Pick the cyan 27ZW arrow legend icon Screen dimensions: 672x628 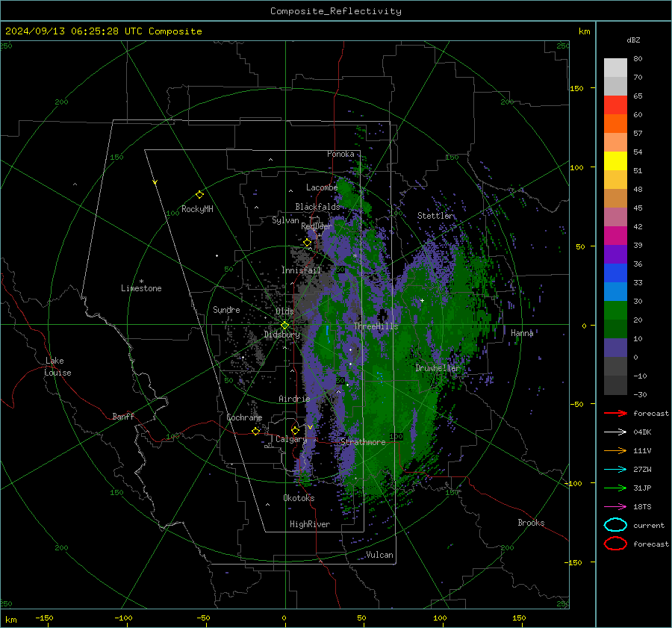(615, 470)
